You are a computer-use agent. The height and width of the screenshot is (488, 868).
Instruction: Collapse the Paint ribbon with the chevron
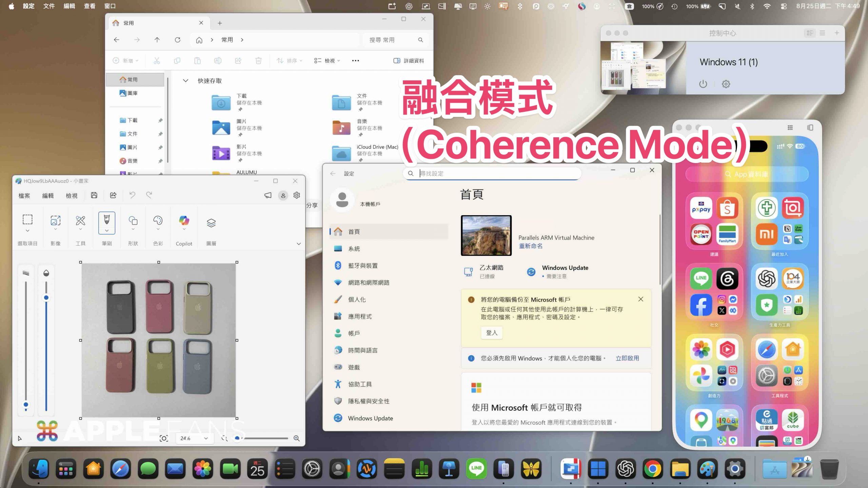pyautogui.click(x=299, y=244)
